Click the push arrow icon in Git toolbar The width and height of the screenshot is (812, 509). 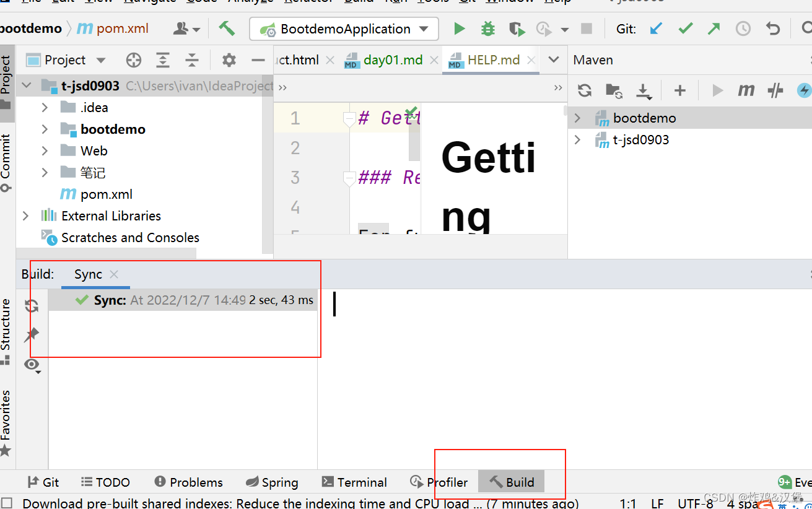point(714,28)
